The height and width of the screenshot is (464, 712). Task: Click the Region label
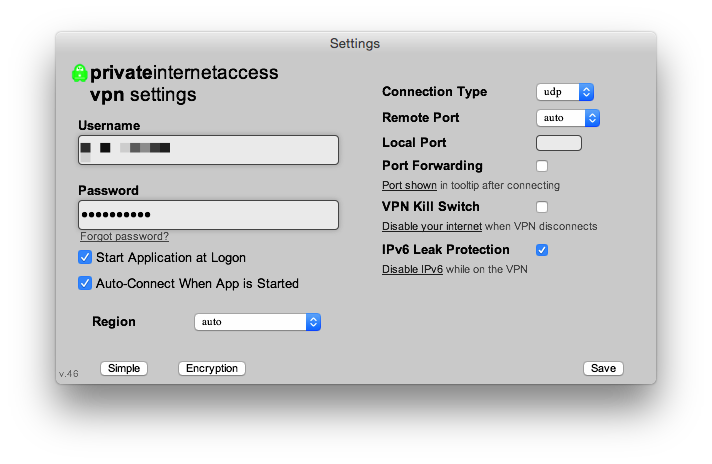pyautogui.click(x=114, y=321)
